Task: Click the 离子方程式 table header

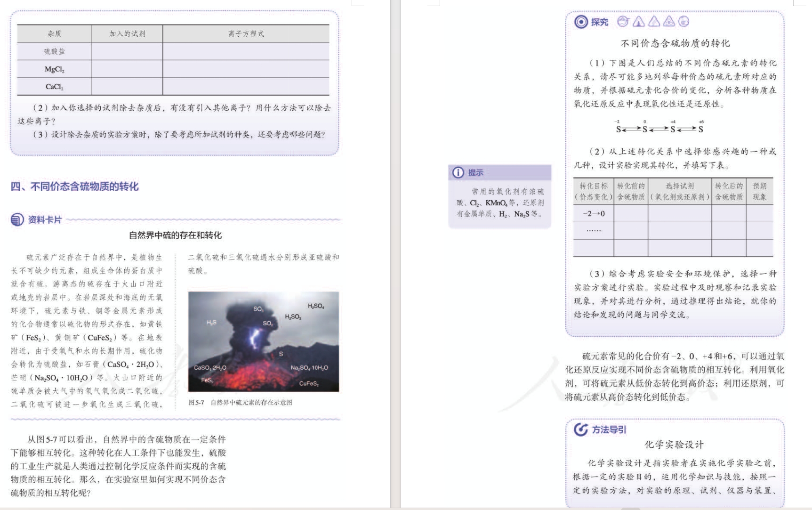Action: 246,34
